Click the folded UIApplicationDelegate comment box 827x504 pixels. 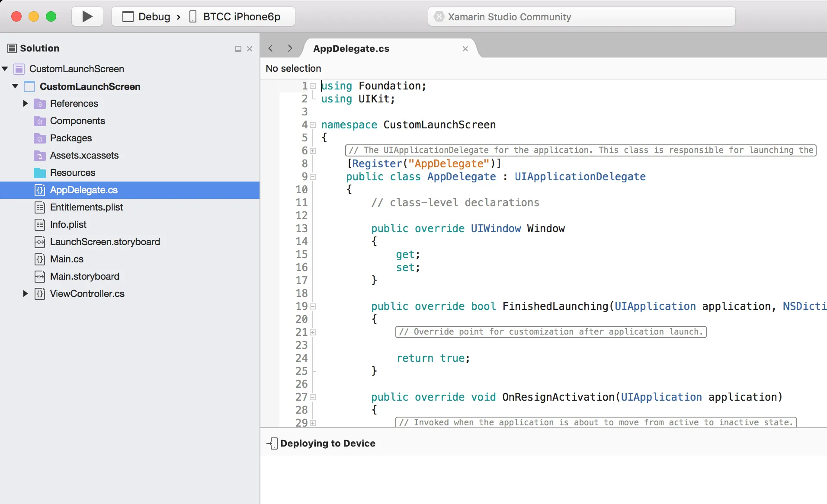[x=581, y=150]
